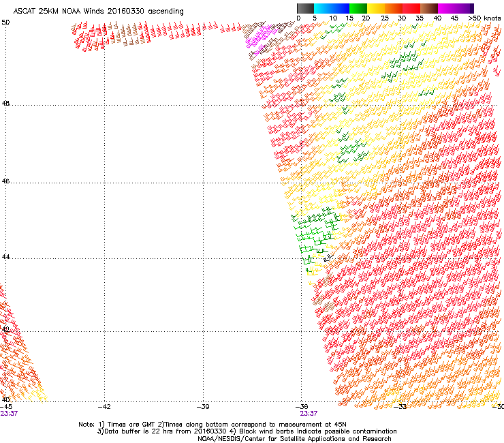Click the latitude label '44'
504x443 pixels.
click(5, 257)
